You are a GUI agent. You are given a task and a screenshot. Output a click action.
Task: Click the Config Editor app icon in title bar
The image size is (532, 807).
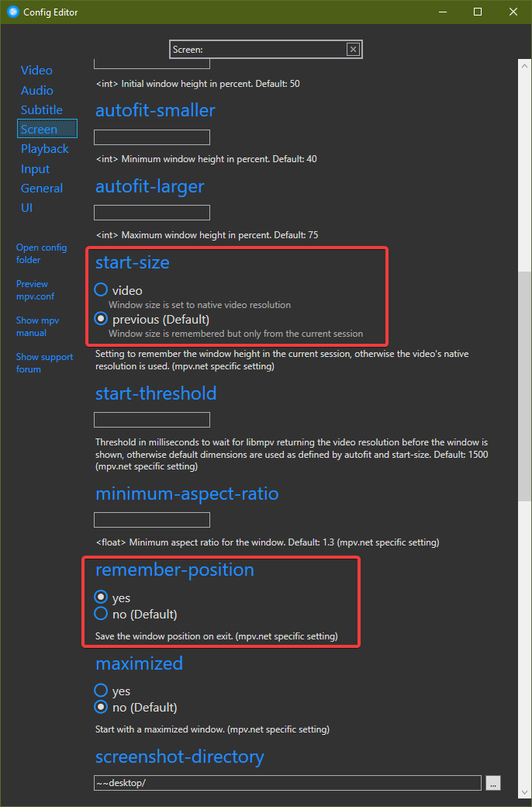point(13,12)
